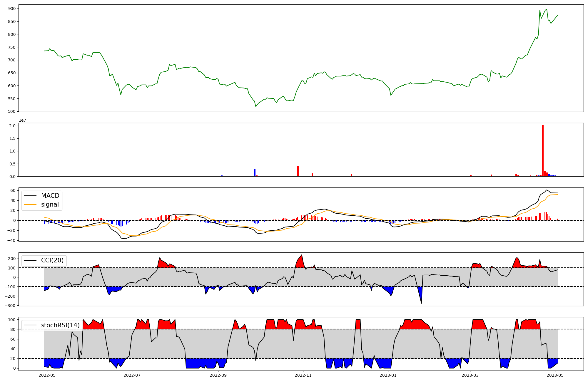The image size is (588, 382).
Task: Click the 2023-03 date axis label
Action: point(470,375)
